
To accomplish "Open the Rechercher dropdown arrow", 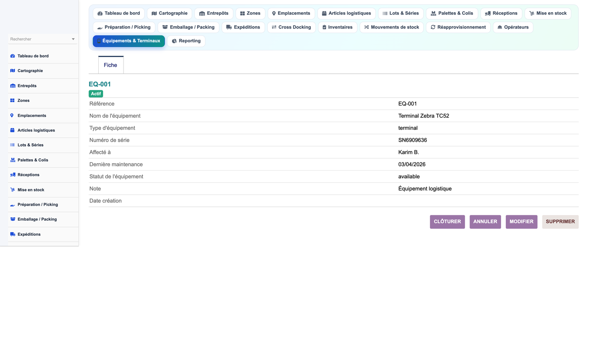I will 73,39.
